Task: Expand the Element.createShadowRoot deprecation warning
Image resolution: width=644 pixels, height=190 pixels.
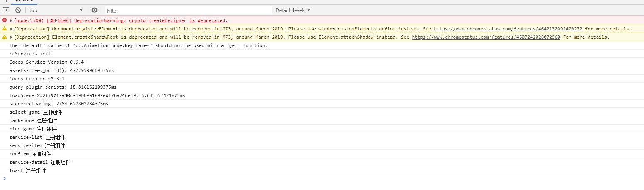Action: tap(11, 37)
